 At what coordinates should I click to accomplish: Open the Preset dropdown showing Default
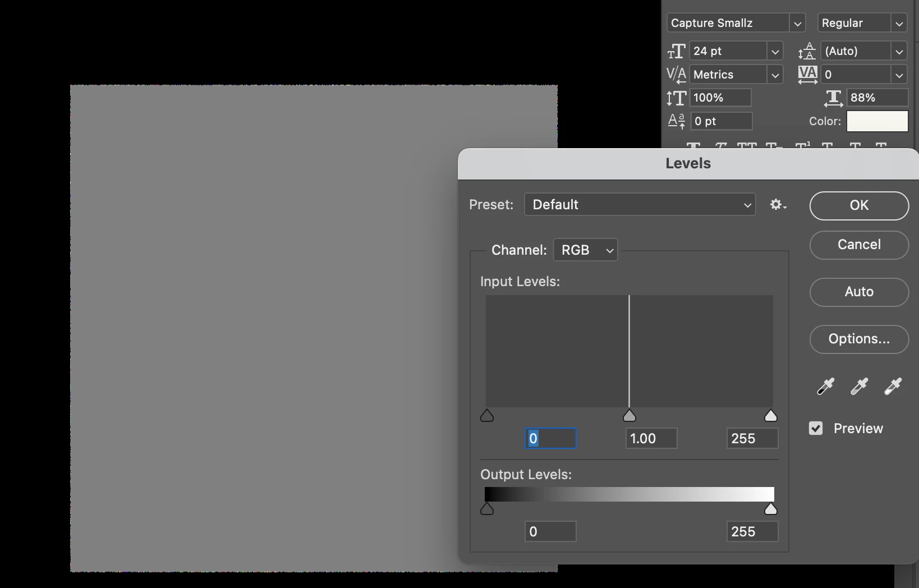[640, 205]
